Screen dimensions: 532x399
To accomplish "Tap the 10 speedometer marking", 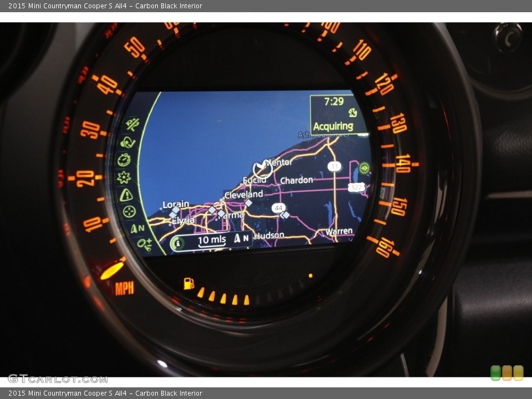I will click(93, 224).
